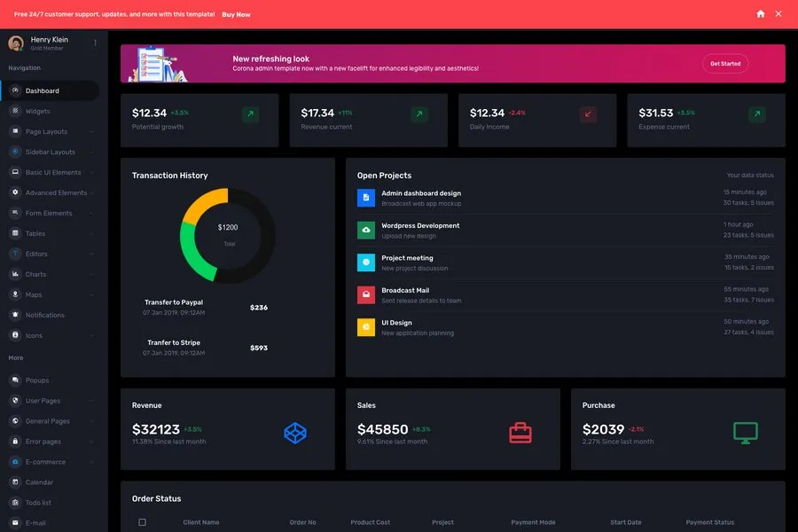
Task: Go to Calendar in the sidebar
Action: click(x=39, y=482)
